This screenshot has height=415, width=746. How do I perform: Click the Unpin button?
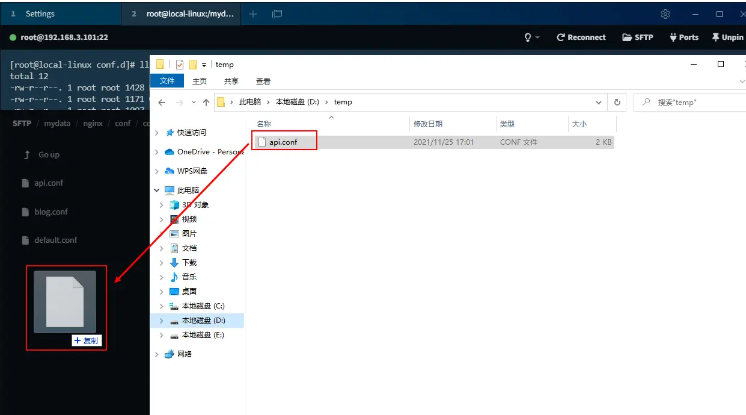pyautogui.click(x=727, y=37)
